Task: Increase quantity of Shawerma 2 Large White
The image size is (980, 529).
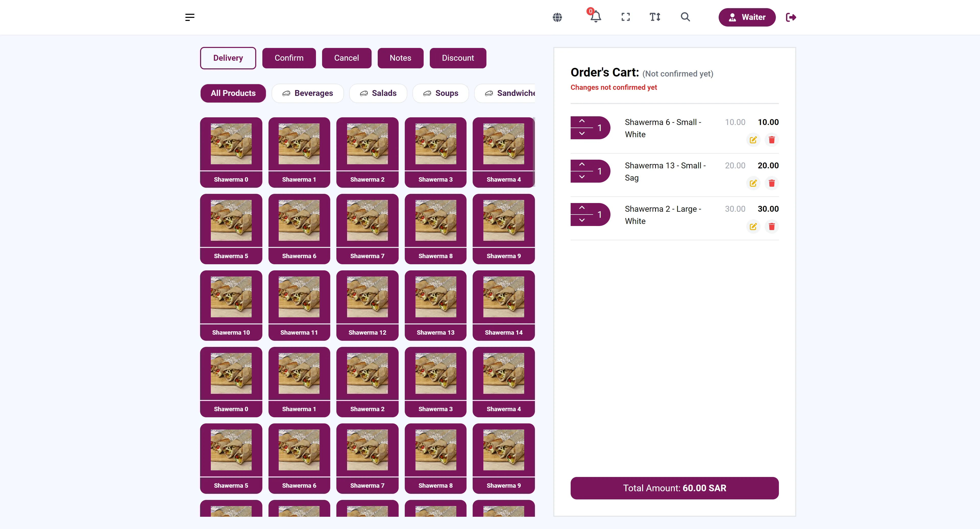Action: 582,208
